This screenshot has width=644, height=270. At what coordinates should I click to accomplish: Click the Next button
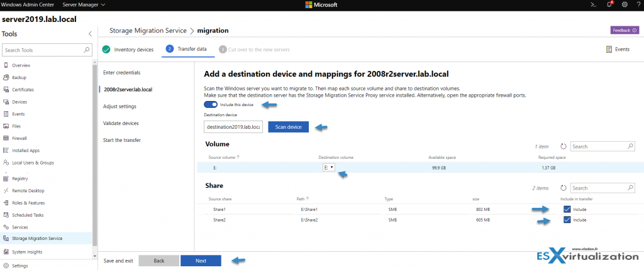(x=201, y=261)
